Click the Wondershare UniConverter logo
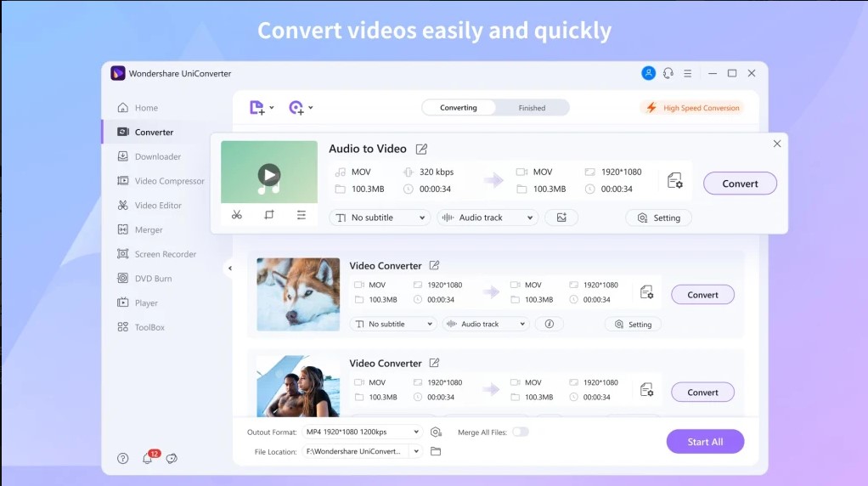This screenshot has width=868, height=486. click(118, 73)
